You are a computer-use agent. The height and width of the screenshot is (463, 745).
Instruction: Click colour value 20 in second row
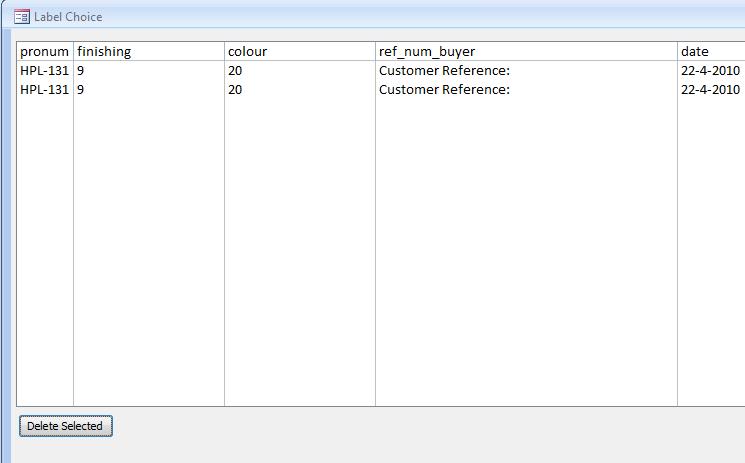point(235,89)
